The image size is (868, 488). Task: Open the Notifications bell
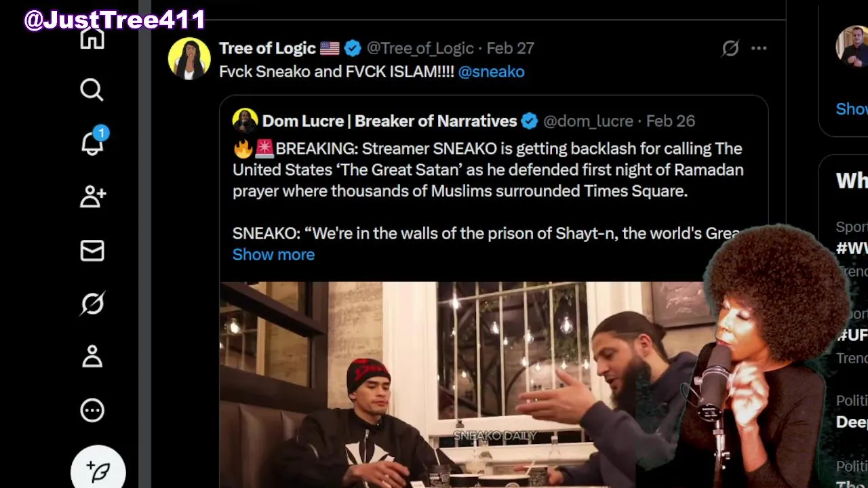(93, 143)
